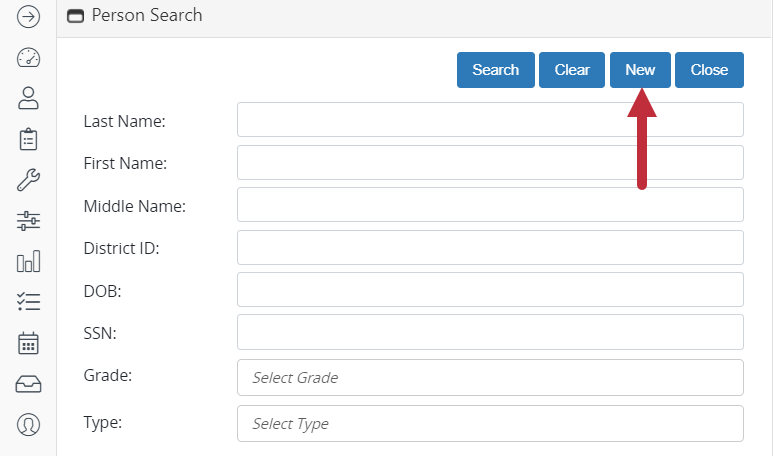Click the Person Search window icon

point(75,16)
